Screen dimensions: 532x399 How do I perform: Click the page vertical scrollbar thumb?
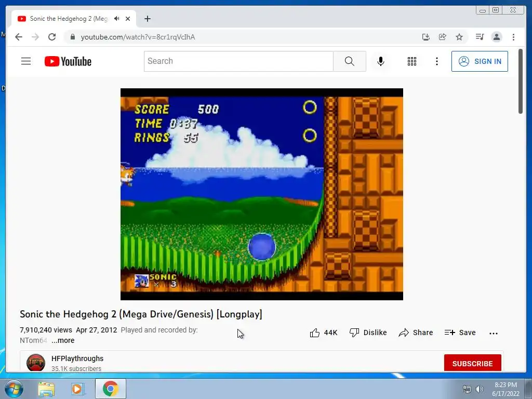tap(521, 82)
